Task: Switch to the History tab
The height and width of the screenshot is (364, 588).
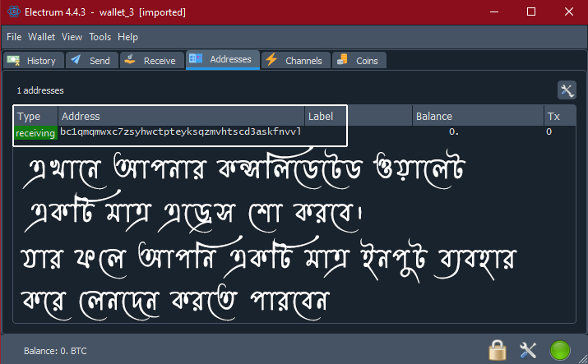Action: click(34, 61)
